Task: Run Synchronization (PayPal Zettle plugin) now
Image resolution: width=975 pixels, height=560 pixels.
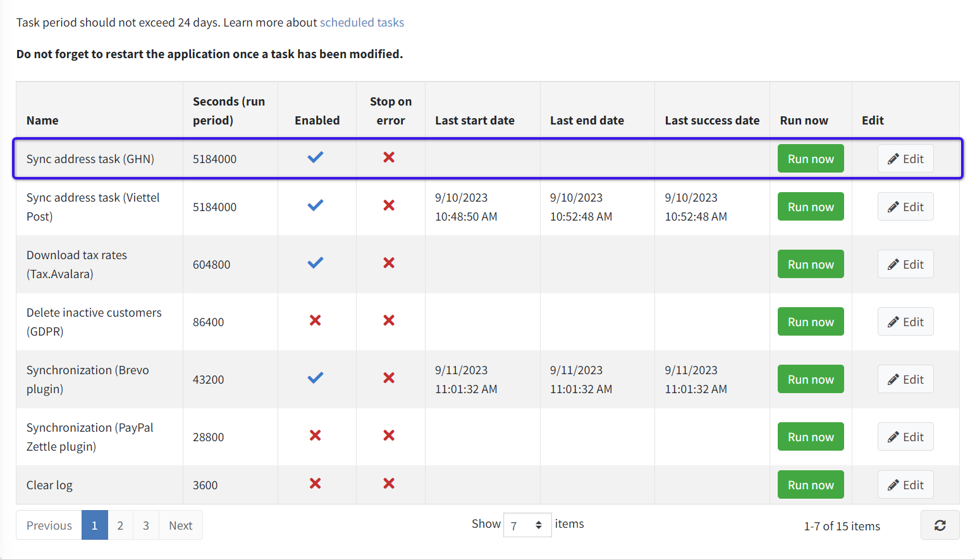Action: pos(811,437)
